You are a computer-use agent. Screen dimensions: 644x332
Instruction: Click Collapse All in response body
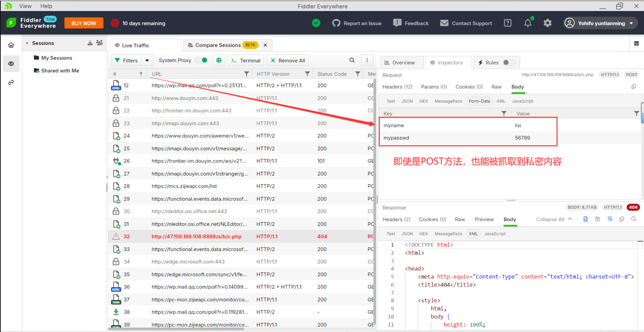[x=554, y=219]
